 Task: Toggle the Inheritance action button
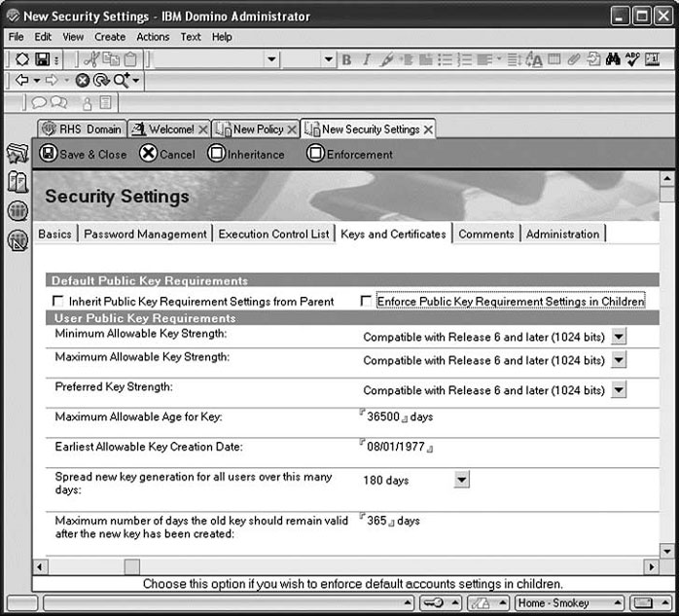tap(245, 154)
